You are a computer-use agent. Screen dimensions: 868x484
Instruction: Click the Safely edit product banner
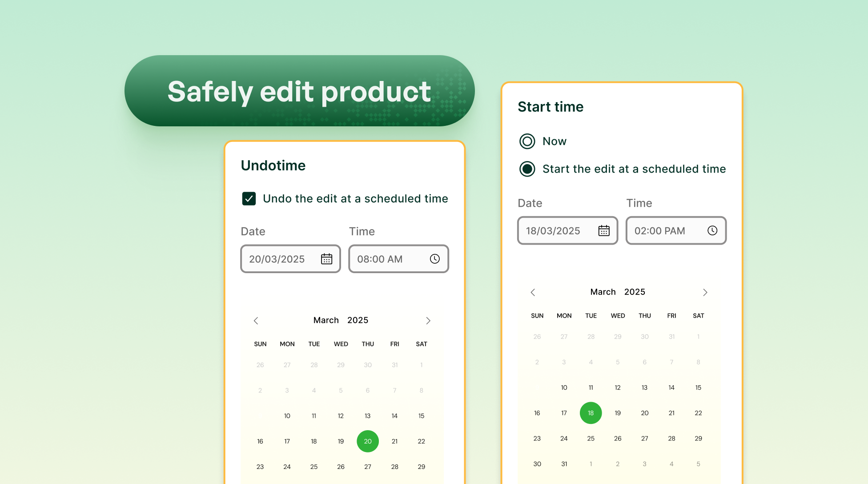click(299, 91)
